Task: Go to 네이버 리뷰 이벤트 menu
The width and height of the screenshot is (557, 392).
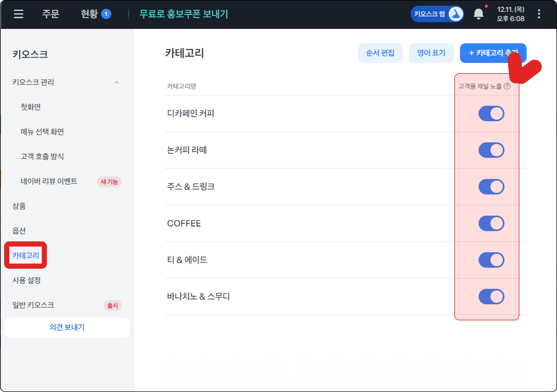Action: [49, 181]
